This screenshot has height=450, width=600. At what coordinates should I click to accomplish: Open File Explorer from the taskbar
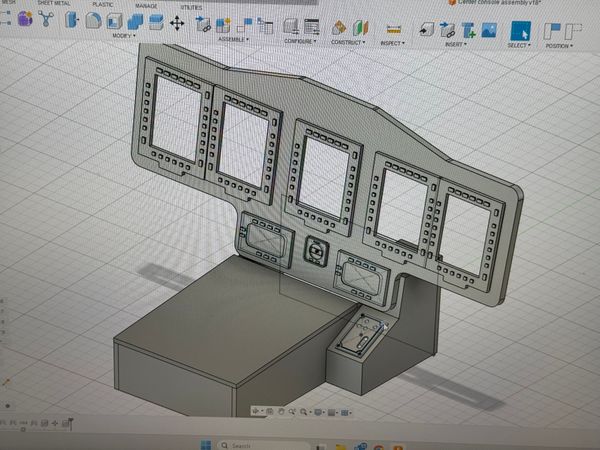point(341,447)
